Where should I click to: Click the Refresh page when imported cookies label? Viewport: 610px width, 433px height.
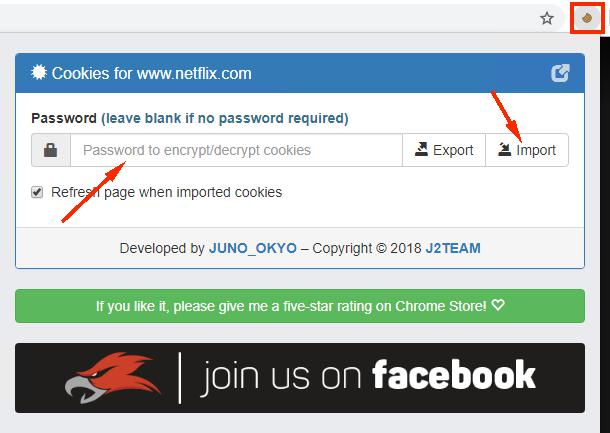point(167,192)
